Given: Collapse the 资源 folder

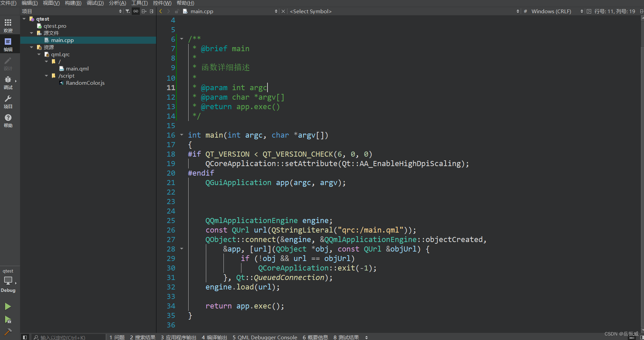Looking at the screenshot, I should [31, 47].
